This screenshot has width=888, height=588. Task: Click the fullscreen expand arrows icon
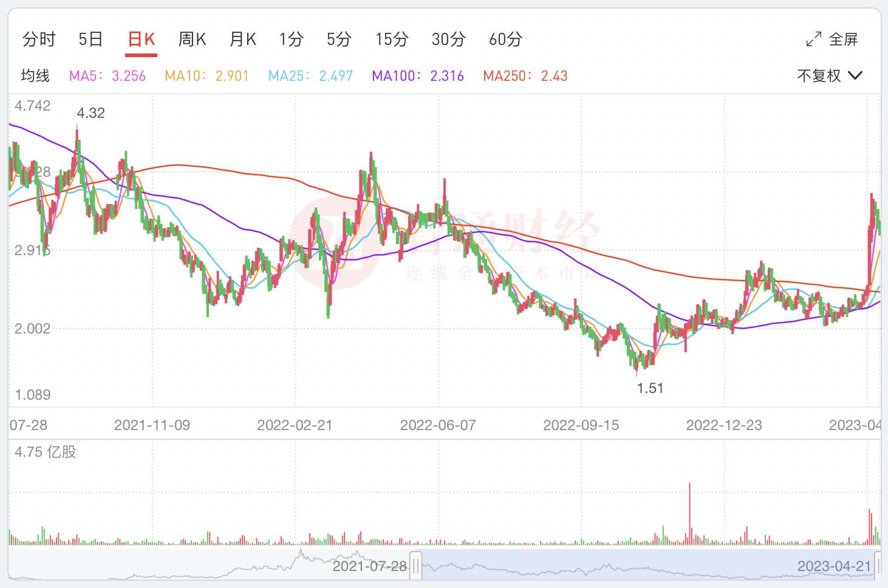click(x=814, y=39)
